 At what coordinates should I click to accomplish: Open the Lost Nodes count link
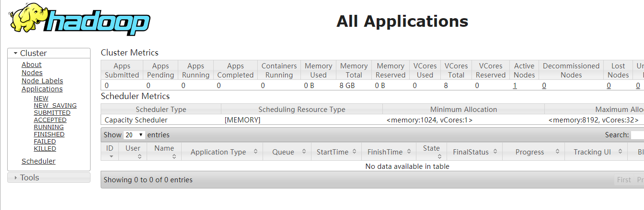click(x=609, y=86)
